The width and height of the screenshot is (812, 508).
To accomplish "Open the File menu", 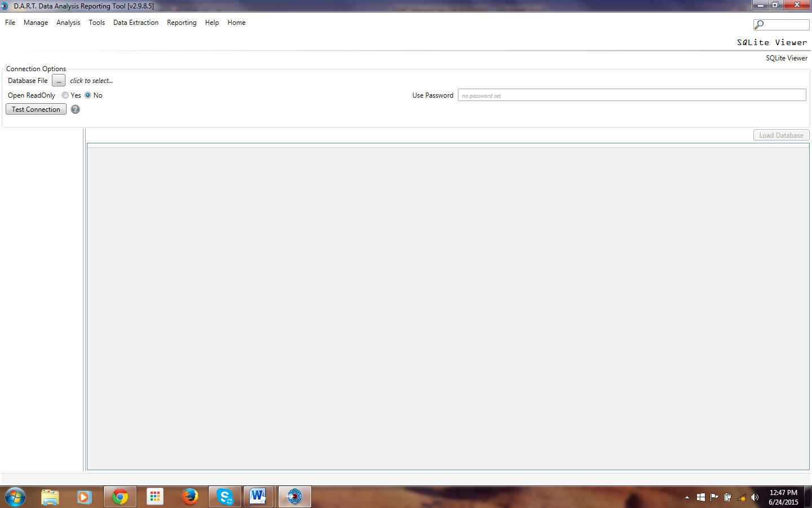I will point(10,23).
